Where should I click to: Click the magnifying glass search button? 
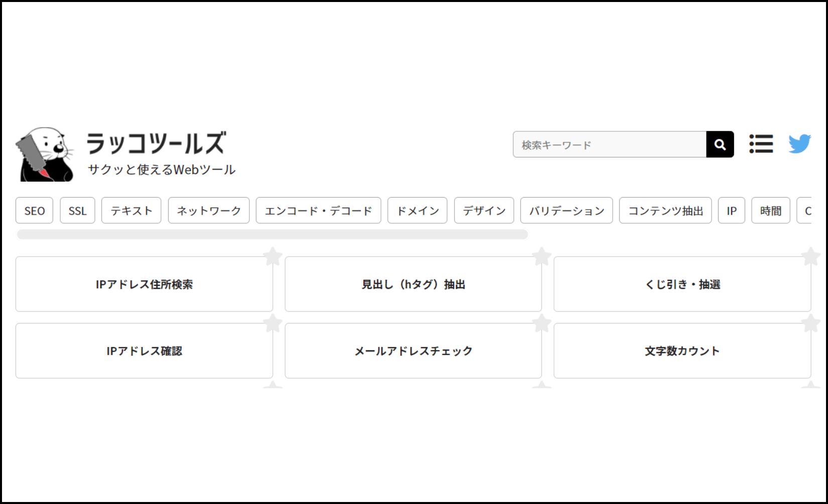click(720, 144)
